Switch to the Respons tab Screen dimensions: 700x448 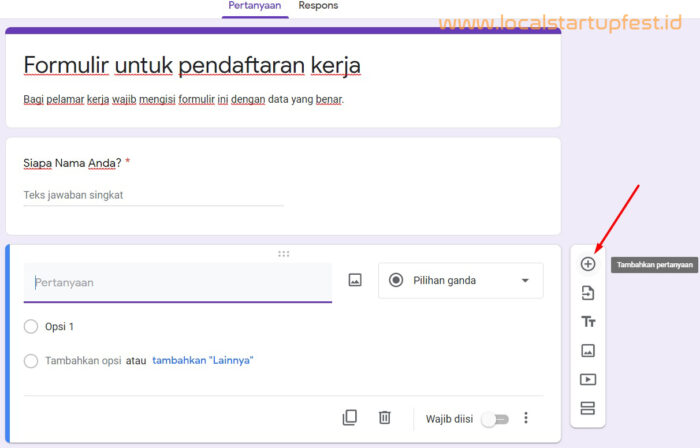click(318, 6)
